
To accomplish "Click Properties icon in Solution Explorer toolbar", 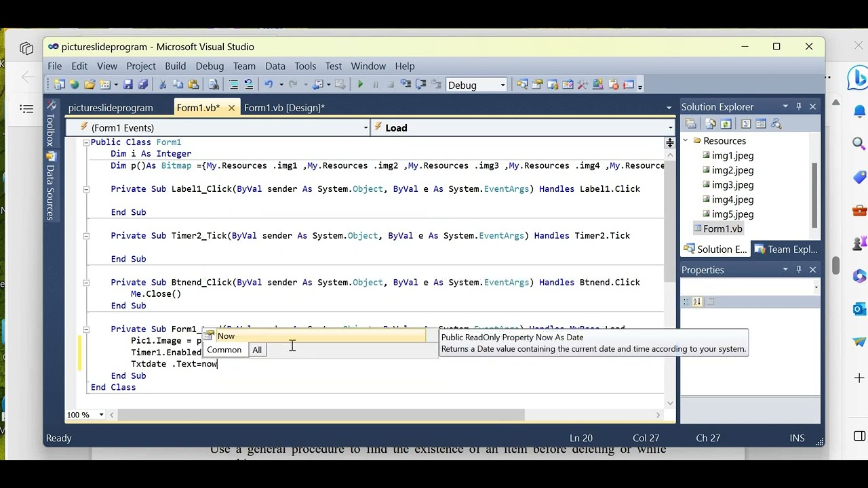I will [690, 124].
